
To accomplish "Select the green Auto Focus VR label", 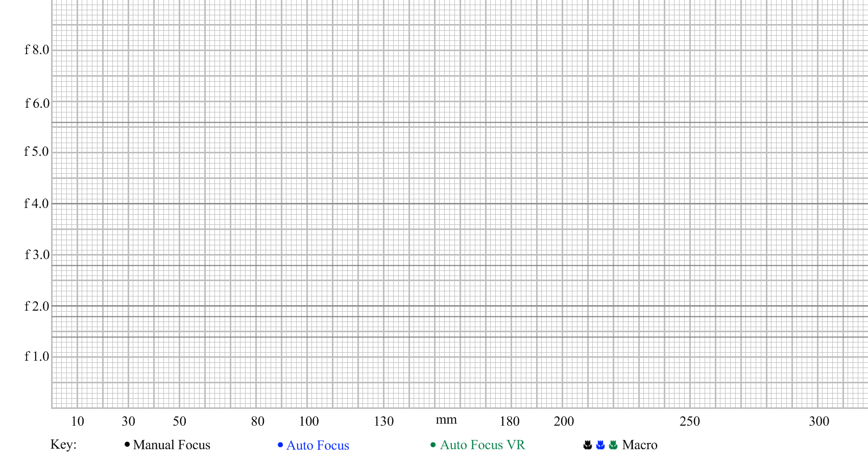I will tap(483, 445).
